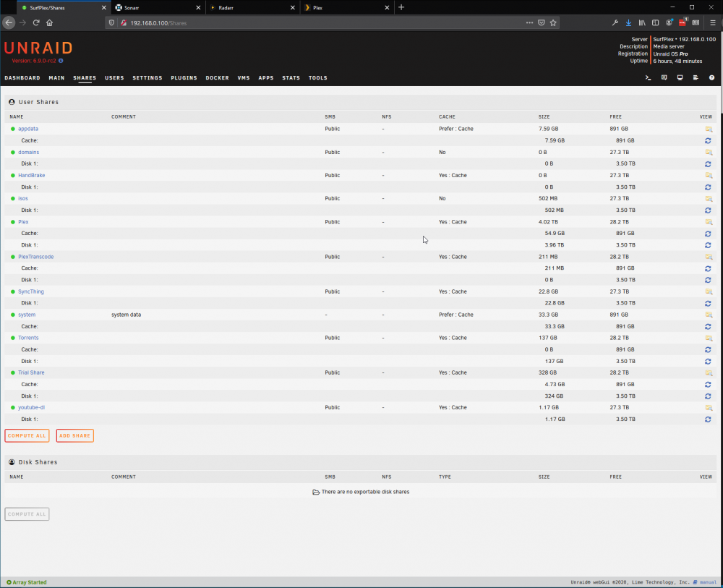
Task: Open the log icon in Unraid header
Action: click(x=696, y=78)
